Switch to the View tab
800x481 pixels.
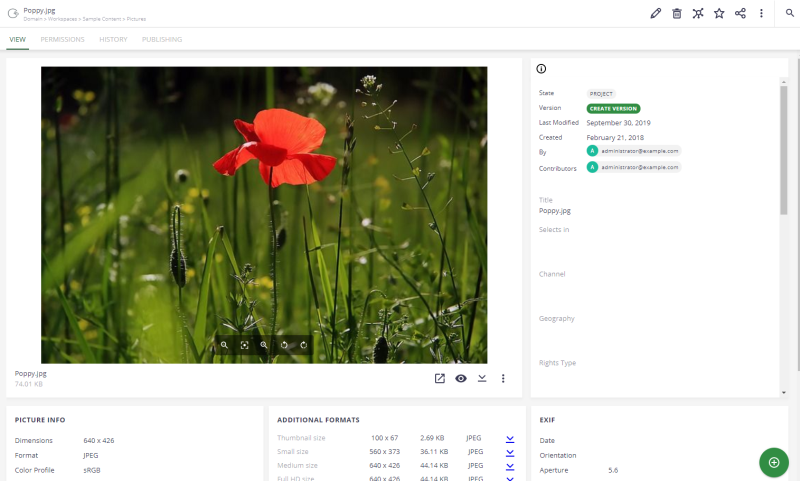(17, 39)
